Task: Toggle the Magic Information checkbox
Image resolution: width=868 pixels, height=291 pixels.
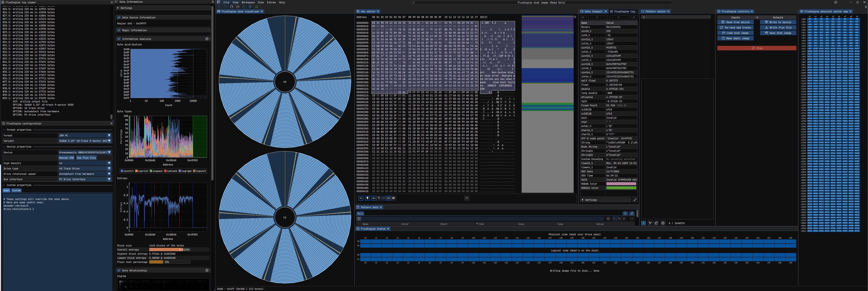Action: (x=119, y=30)
